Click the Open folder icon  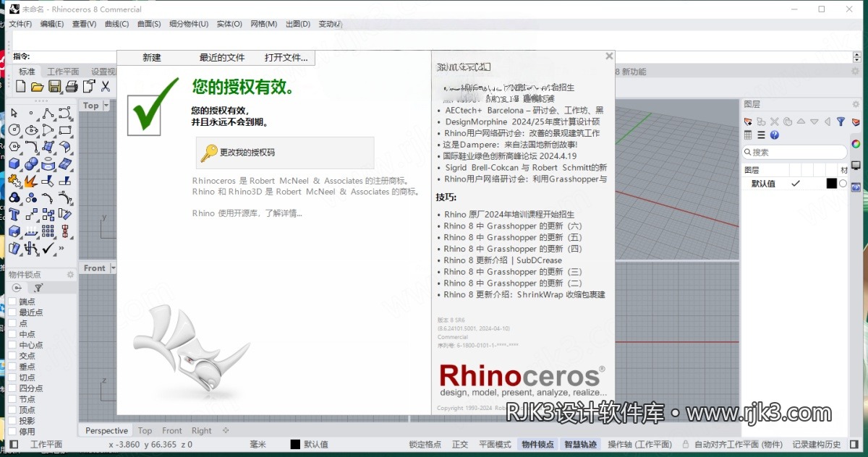pos(38,87)
